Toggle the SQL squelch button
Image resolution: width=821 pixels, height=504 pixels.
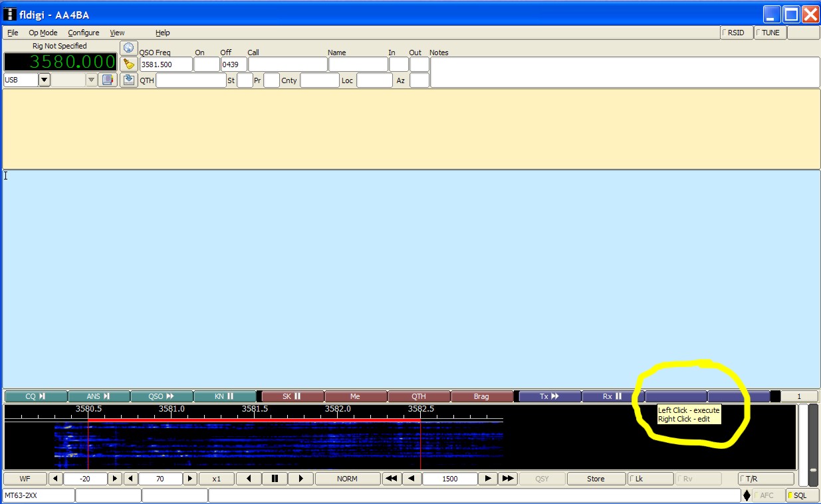point(802,495)
